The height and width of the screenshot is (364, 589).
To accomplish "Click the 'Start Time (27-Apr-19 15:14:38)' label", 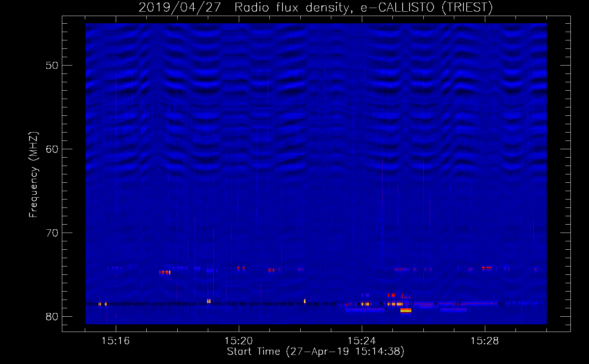I will click(x=316, y=352).
